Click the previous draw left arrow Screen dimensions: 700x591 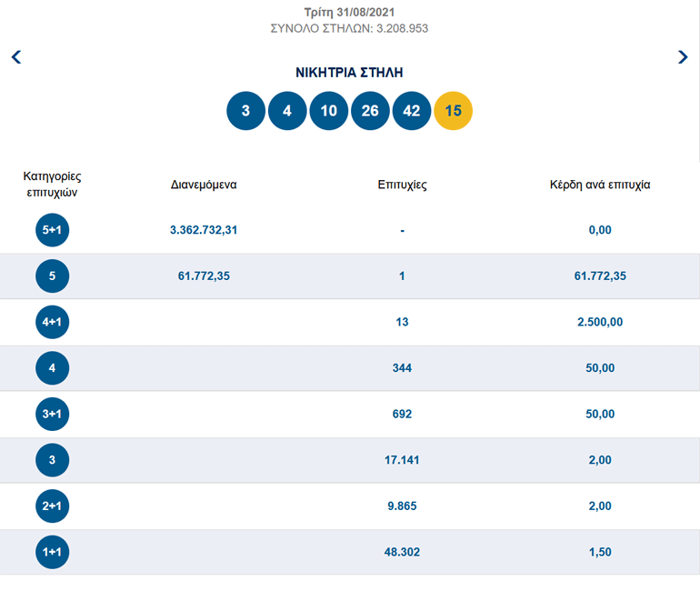[x=16, y=57]
